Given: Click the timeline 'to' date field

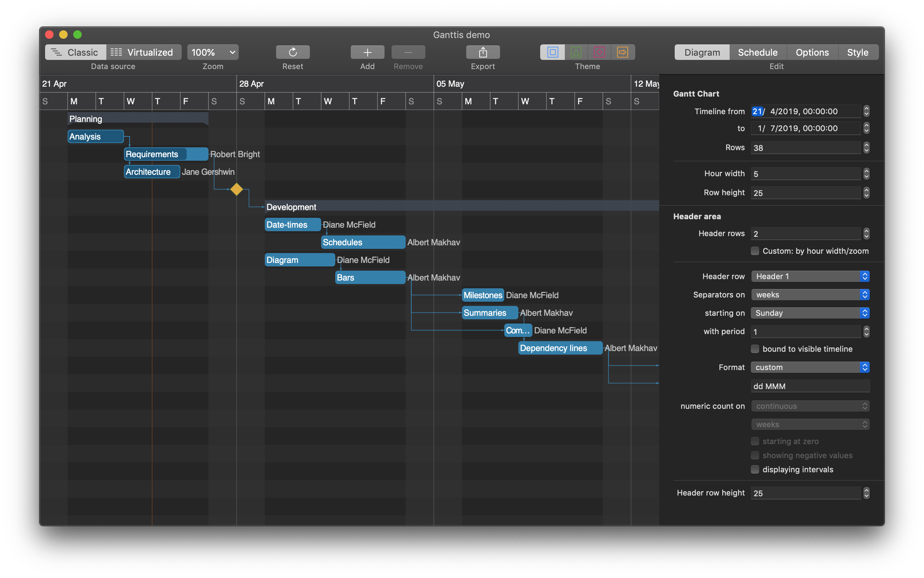Looking at the screenshot, I should tap(806, 128).
